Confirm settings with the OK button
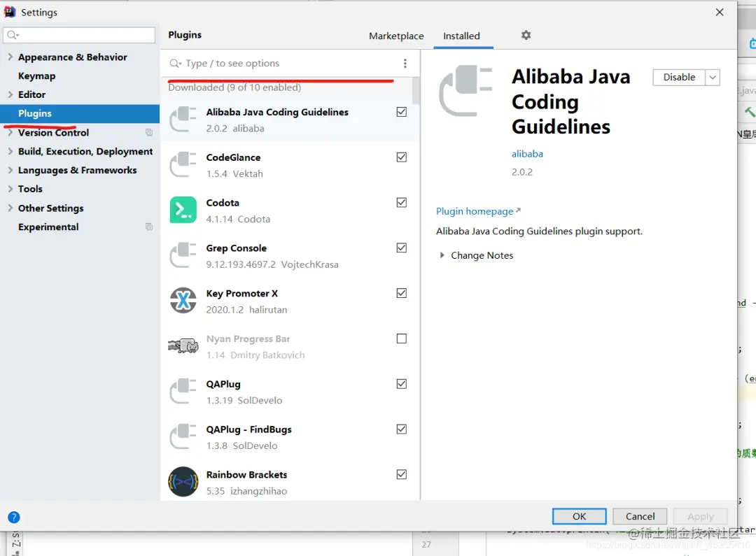 click(x=579, y=517)
